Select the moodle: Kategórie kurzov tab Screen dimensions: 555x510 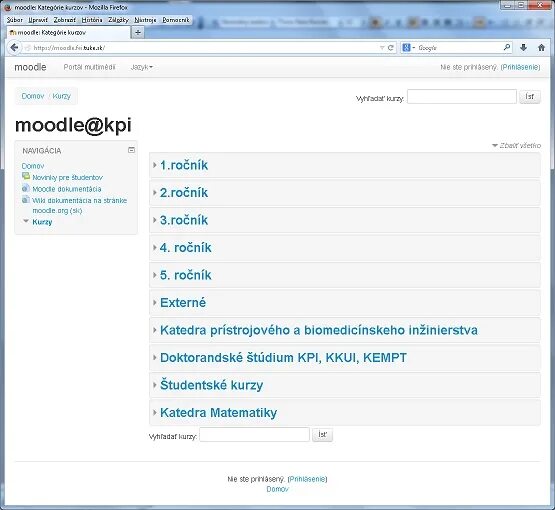68,33
